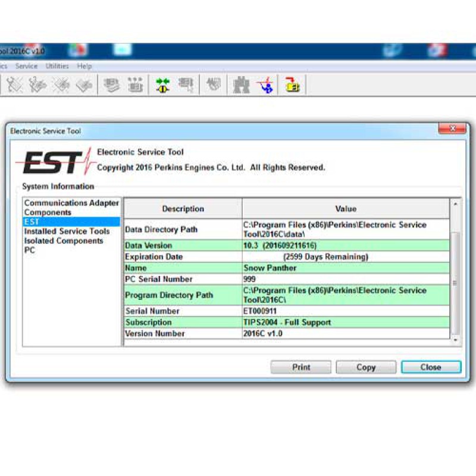This screenshot has width=476, height=476.
Task: Select Communications Adapter in System Information list
Action: (x=71, y=203)
